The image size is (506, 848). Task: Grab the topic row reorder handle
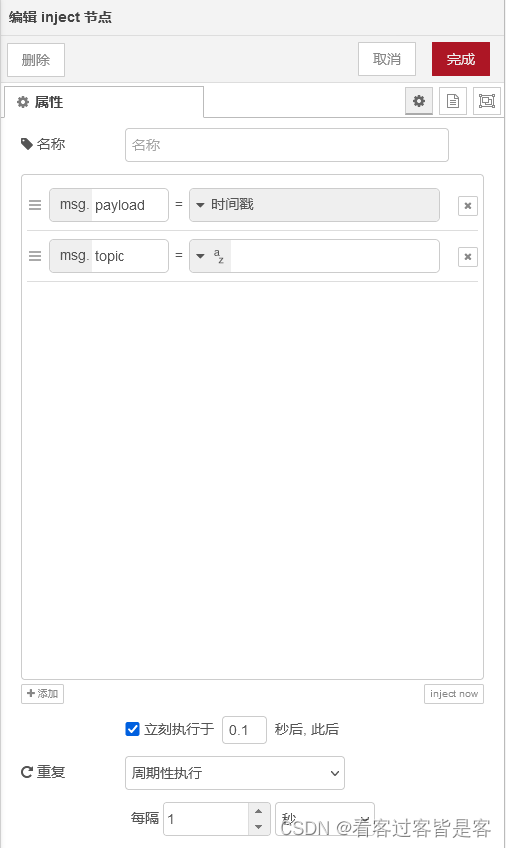[x=35, y=256]
